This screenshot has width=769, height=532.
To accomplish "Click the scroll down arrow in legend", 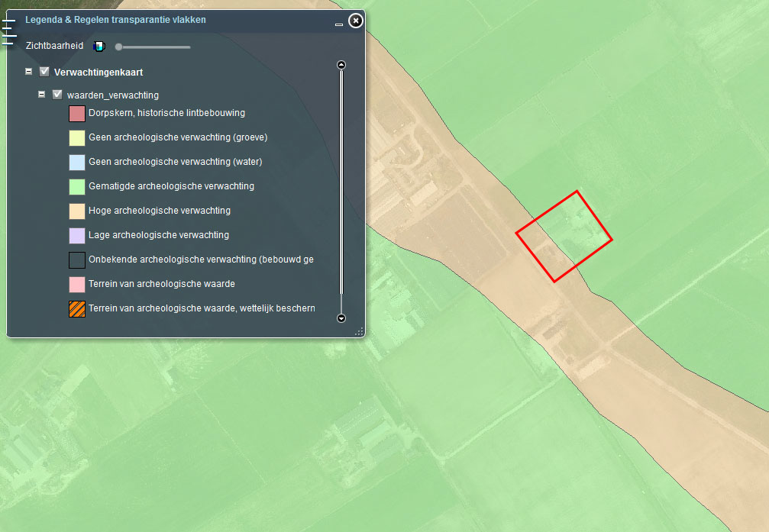I will pos(341,318).
